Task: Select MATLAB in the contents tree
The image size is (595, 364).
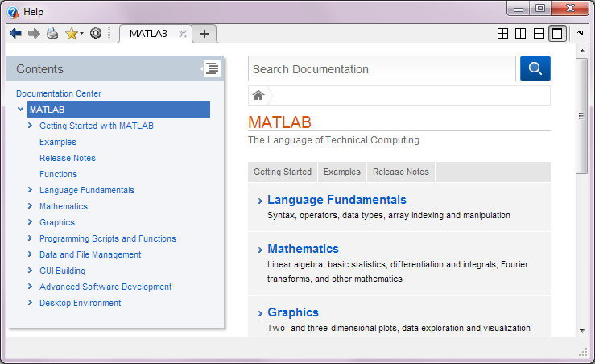Action: [118, 110]
